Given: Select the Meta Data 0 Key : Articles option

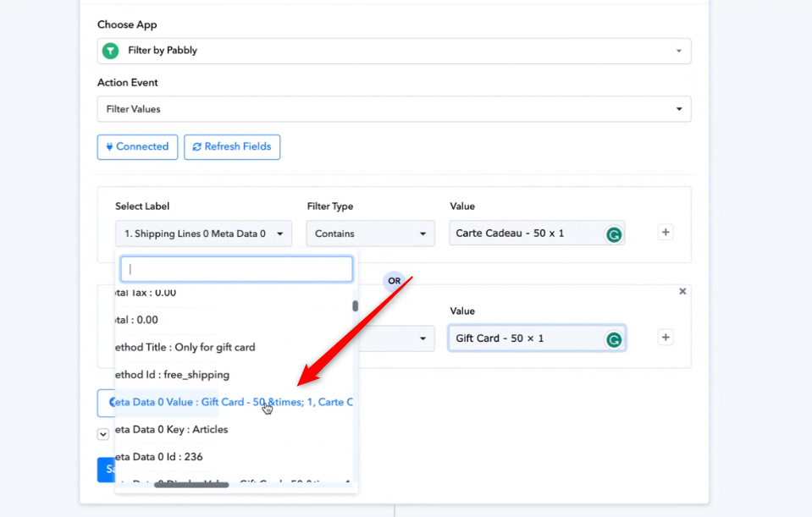Looking at the screenshot, I should coord(235,430).
